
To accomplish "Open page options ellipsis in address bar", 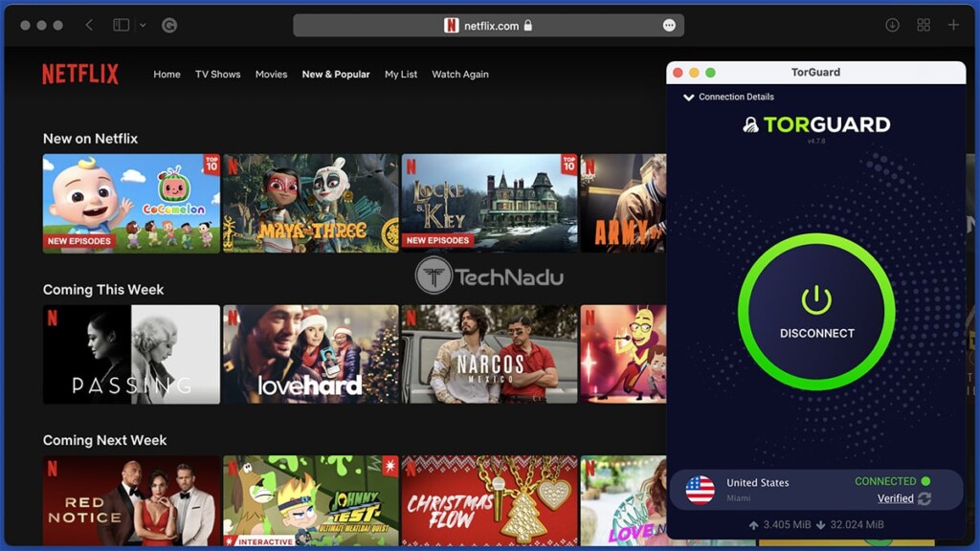I will coord(669,26).
